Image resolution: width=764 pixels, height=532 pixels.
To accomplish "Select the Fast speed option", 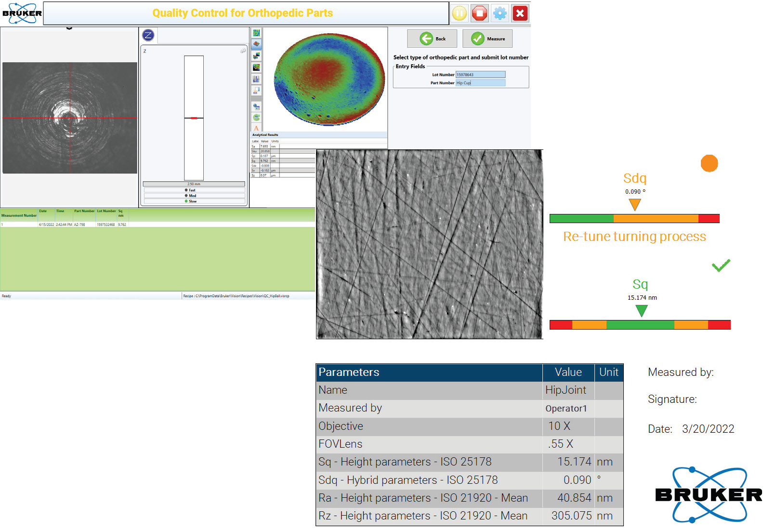I will coord(194,190).
